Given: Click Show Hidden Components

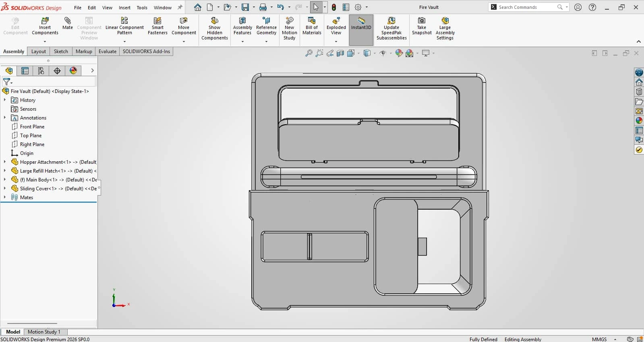Looking at the screenshot, I should [x=215, y=29].
